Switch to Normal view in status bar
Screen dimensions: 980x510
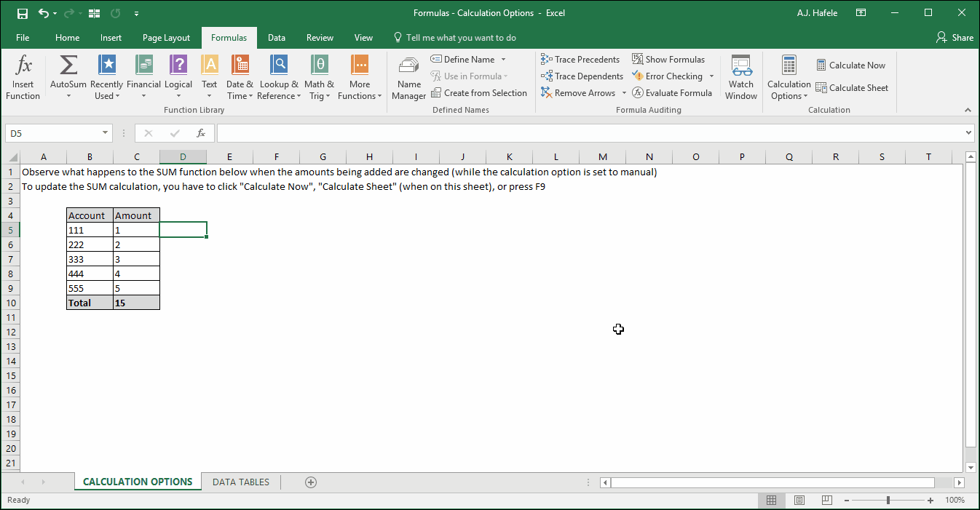(x=771, y=501)
